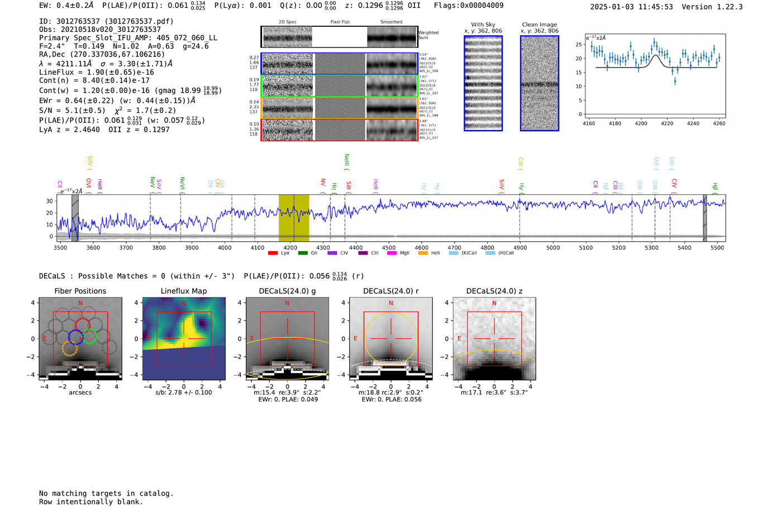
Task: Click the green OII legend swatch
Action: (x=303, y=253)
